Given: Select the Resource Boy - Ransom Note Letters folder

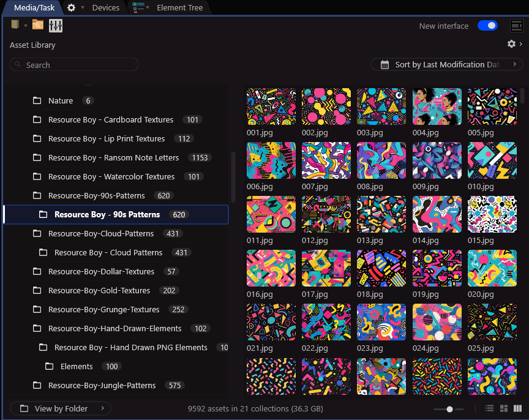Looking at the screenshot, I should coord(113,157).
